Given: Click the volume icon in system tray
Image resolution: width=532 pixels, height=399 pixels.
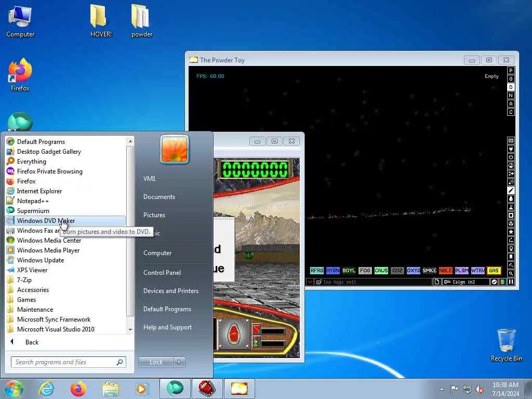Looking at the screenshot, I should [x=480, y=390].
